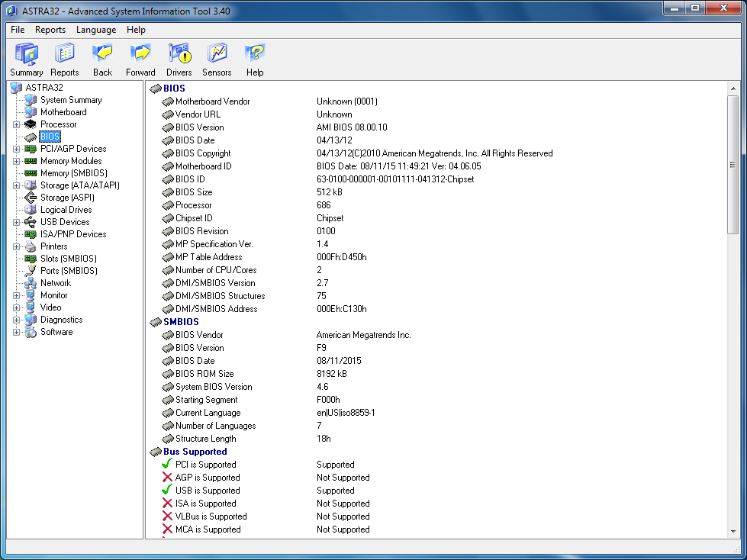Select Logical Drives in the tree

[x=66, y=210]
